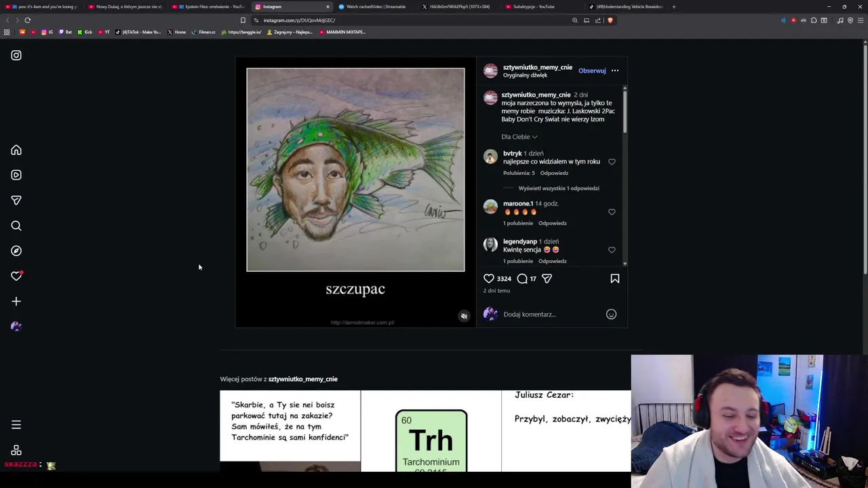Viewport: 868px width, 488px height.
Task: Open the Trh Tarchominium post thumbnail
Action: tap(431, 431)
